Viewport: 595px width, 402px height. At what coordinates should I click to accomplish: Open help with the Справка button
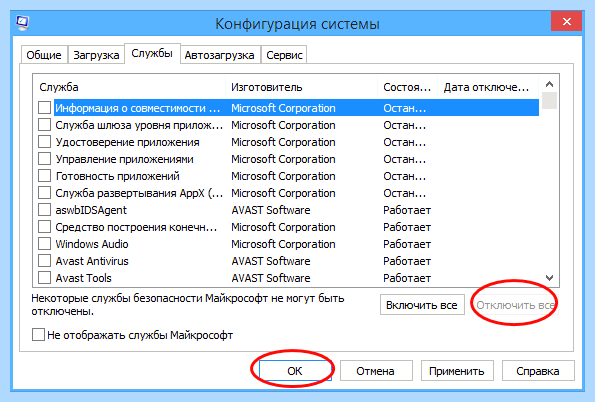click(538, 370)
